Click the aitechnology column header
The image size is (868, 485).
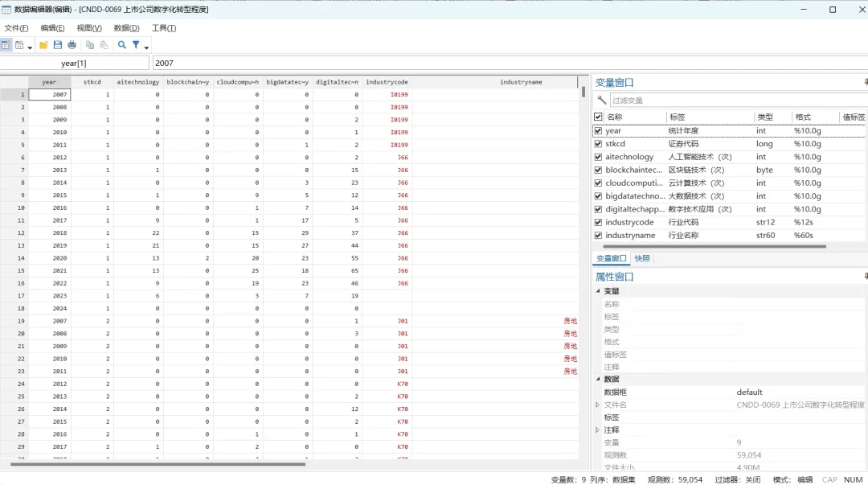point(138,82)
